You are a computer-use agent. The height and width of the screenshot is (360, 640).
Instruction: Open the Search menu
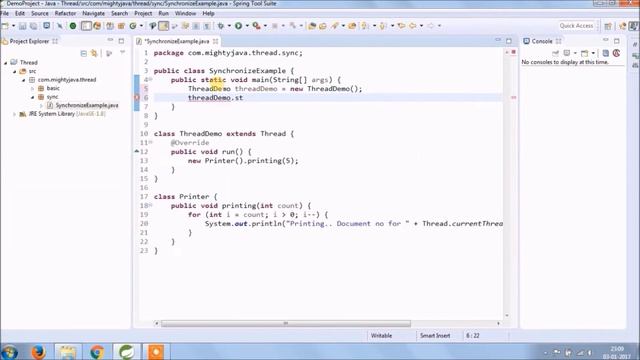point(119,13)
